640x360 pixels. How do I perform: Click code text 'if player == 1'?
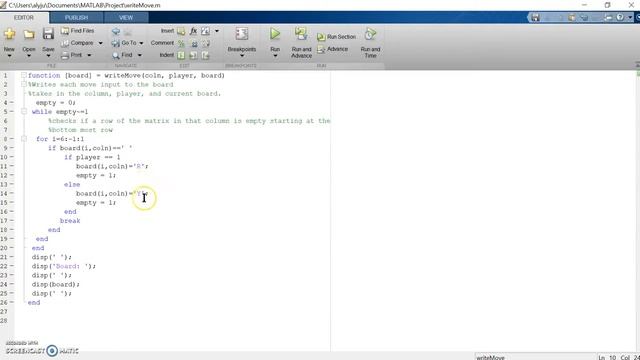pos(92,157)
